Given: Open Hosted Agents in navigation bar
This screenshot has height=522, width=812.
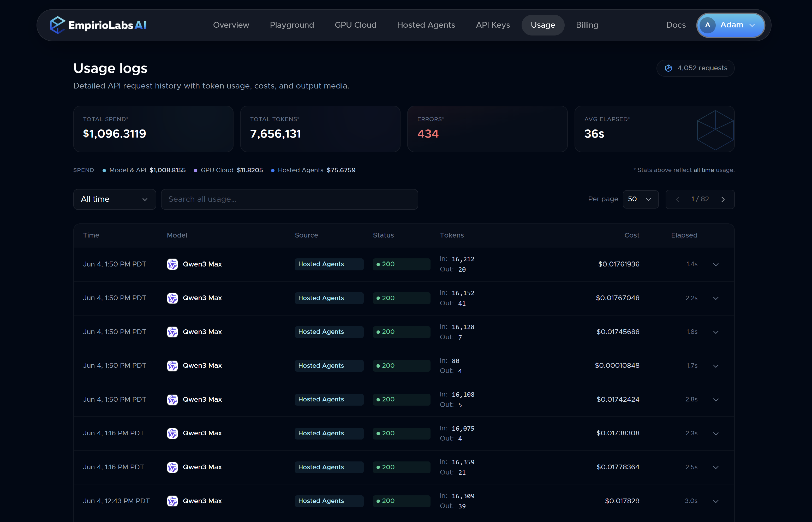Looking at the screenshot, I should [x=426, y=25].
